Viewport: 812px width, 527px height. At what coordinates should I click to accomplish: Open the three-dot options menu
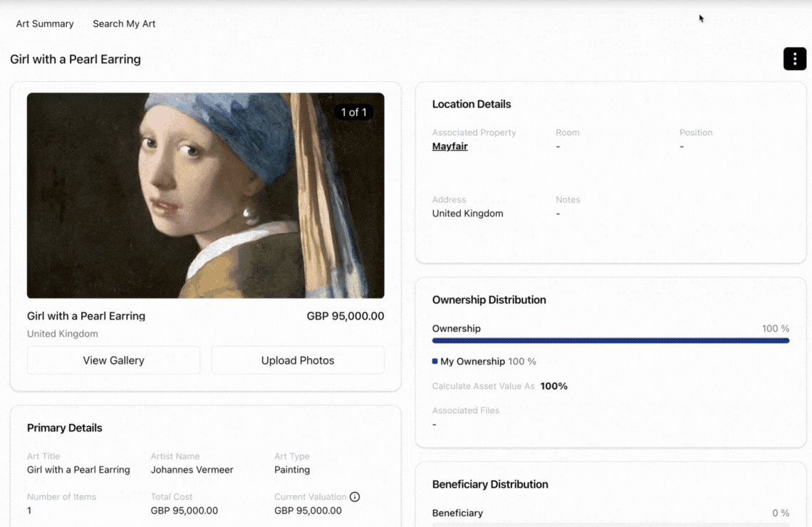[x=795, y=59]
